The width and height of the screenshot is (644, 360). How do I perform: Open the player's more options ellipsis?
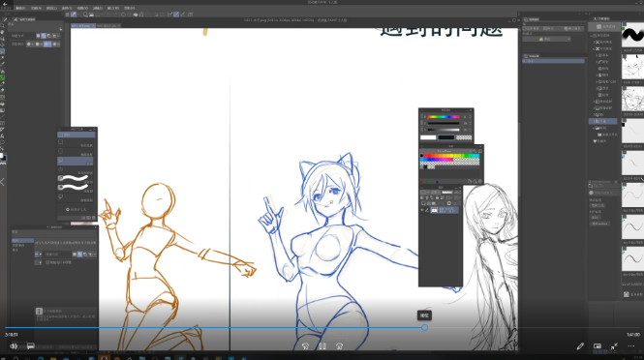tap(631, 346)
